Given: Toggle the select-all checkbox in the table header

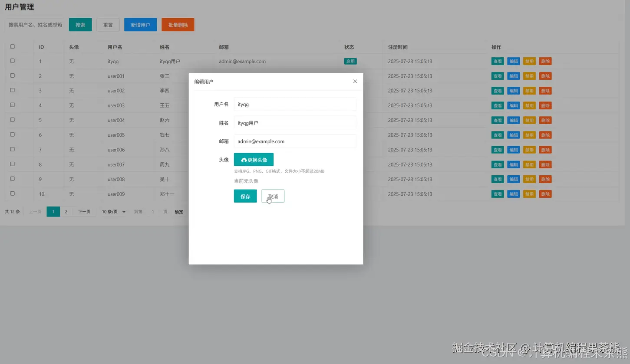Looking at the screenshot, I should pyautogui.click(x=13, y=46).
